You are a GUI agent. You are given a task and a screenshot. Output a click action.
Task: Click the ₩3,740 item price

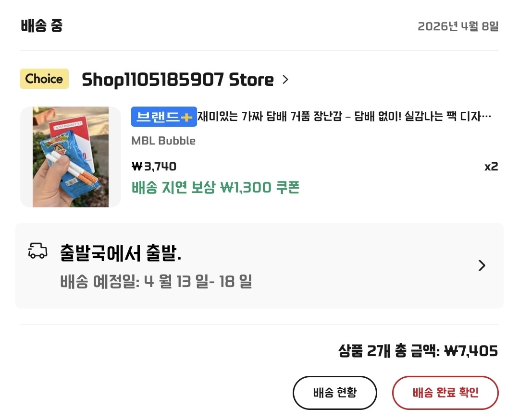[154, 167]
